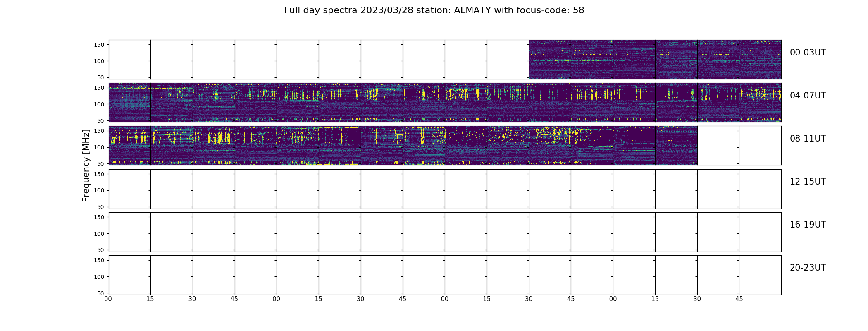Screen dimensions: 868x331
Task: Click the first spectrogram tile in 04-07UT row
Action: tap(130, 103)
